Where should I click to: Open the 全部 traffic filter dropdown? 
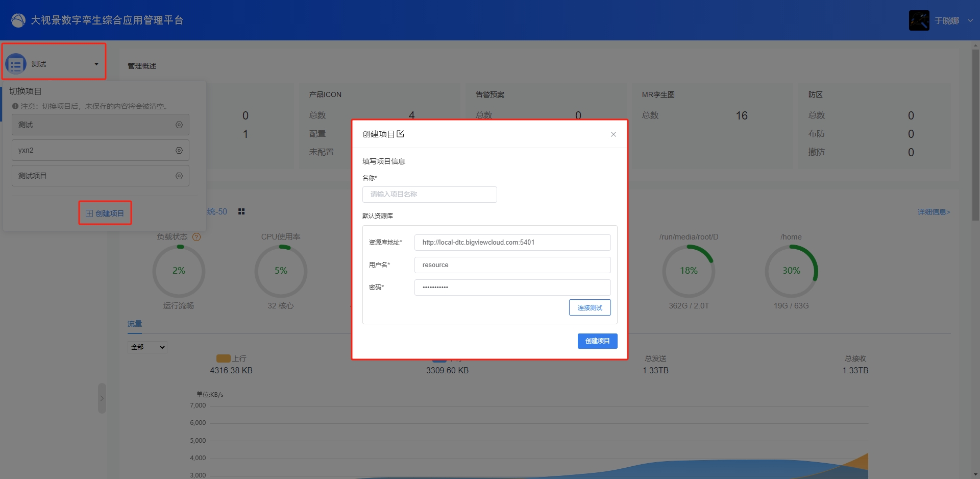pyautogui.click(x=148, y=347)
